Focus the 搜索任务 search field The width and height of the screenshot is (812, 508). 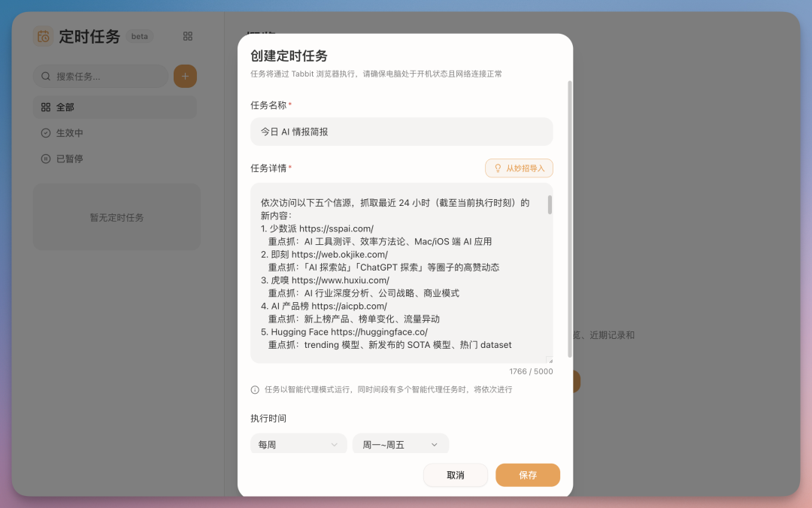[x=101, y=76]
